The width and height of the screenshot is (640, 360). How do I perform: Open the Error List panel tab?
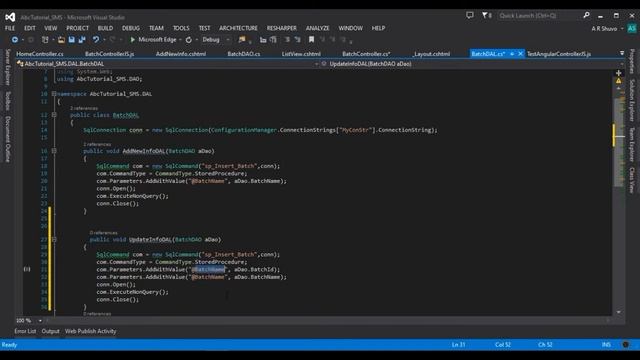(x=25, y=331)
